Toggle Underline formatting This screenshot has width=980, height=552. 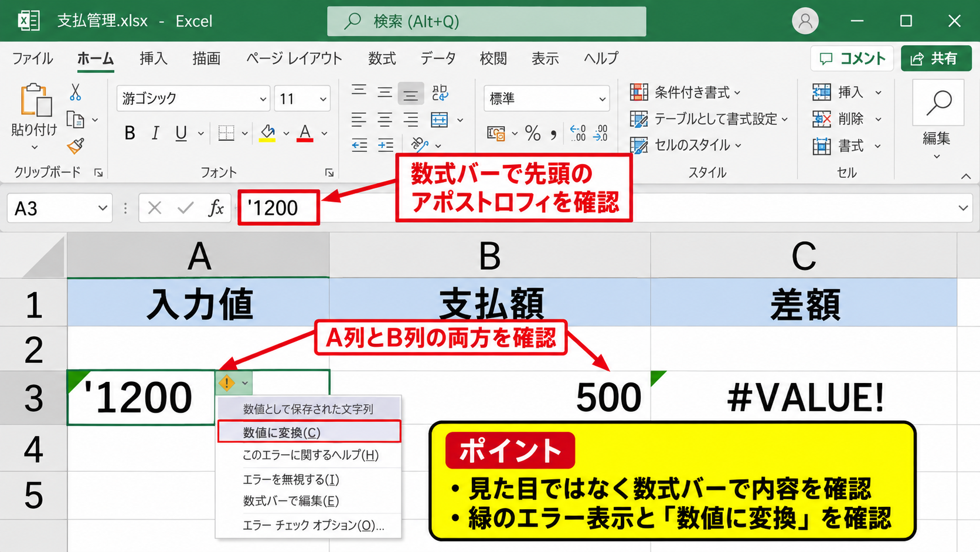[181, 133]
